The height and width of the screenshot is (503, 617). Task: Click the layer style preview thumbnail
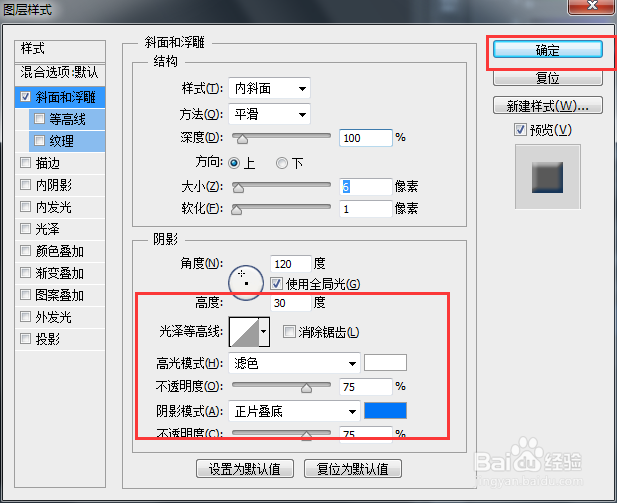point(547,177)
